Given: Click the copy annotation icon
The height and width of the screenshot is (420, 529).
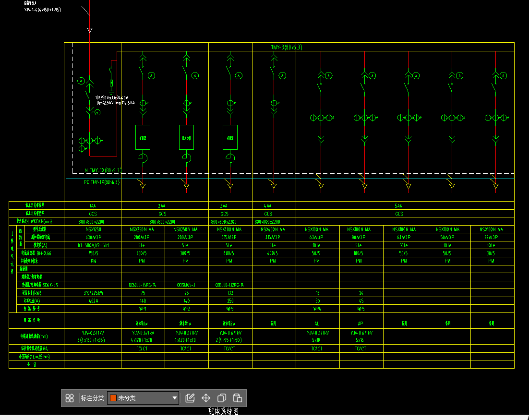Looking at the screenshot, I should (x=222, y=398).
